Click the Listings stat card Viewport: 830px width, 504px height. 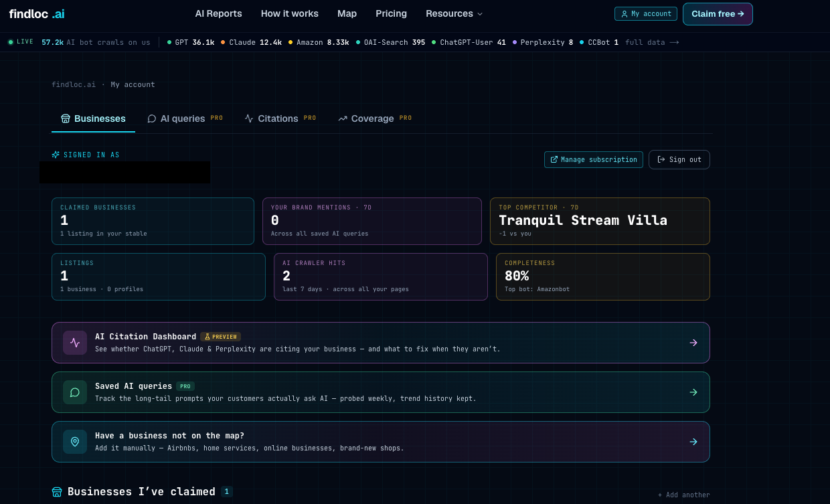[x=159, y=276]
